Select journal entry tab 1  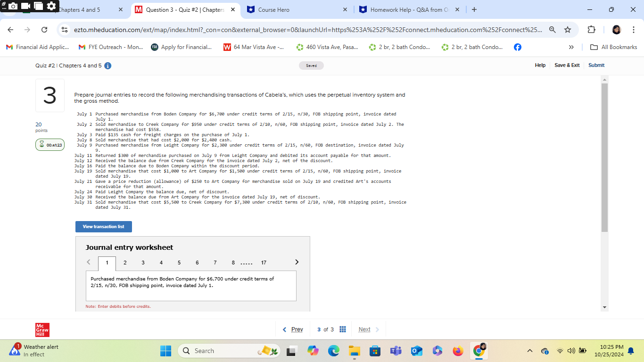pyautogui.click(x=107, y=263)
